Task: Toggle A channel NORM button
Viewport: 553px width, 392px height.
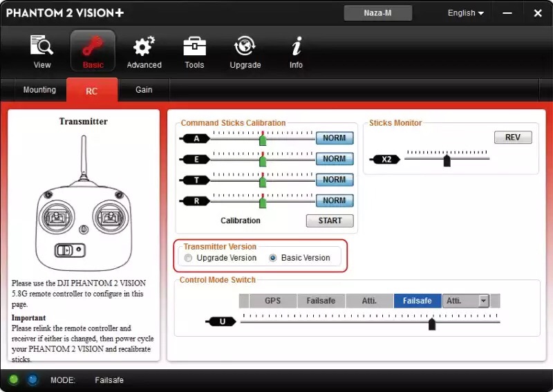Action: tap(335, 138)
